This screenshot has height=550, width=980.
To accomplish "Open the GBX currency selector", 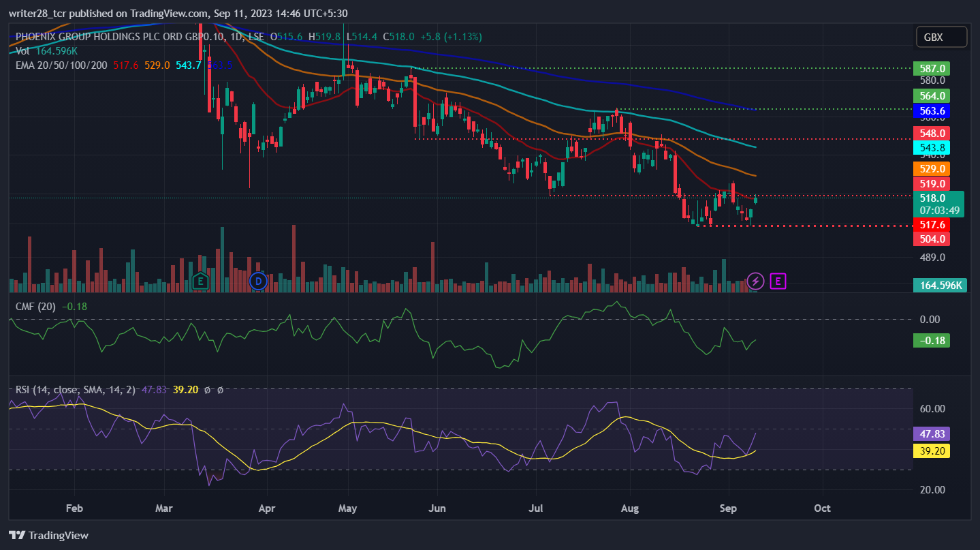I will pos(942,37).
